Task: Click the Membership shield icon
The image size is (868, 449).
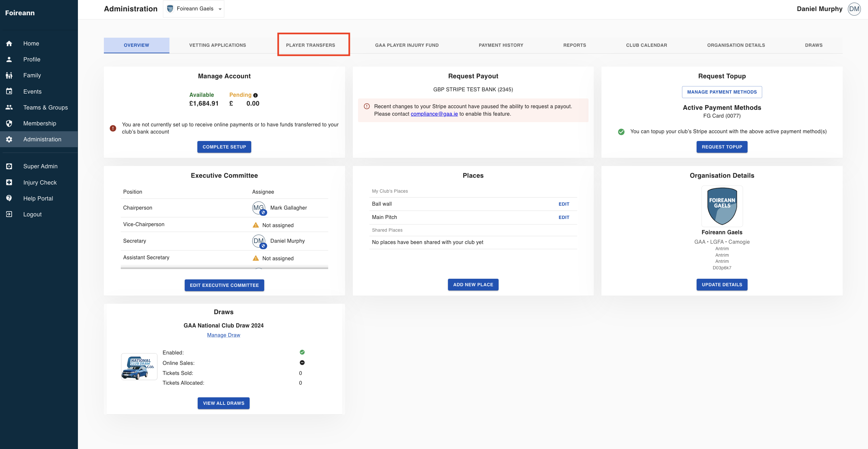Action: click(9, 123)
